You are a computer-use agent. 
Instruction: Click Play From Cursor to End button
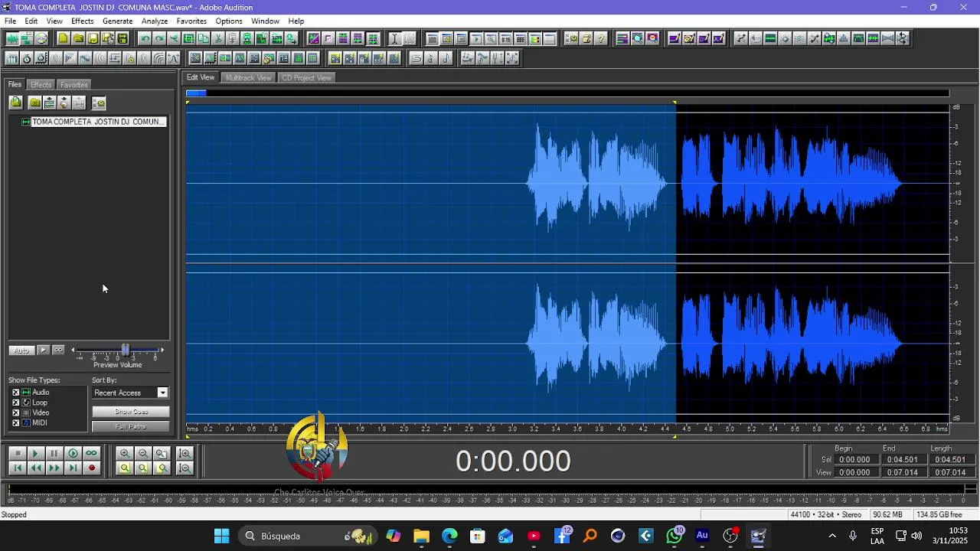[x=73, y=453]
